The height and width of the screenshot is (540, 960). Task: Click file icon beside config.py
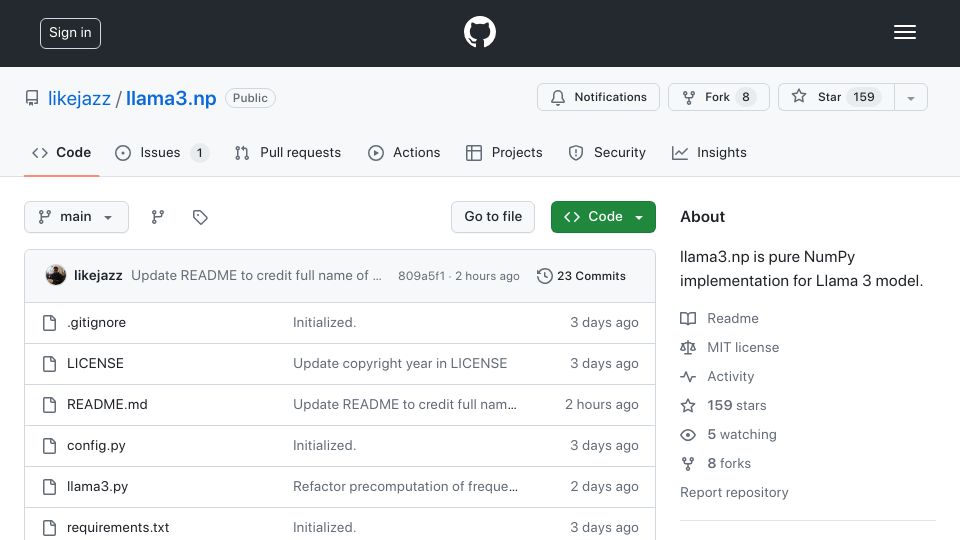click(x=50, y=446)
